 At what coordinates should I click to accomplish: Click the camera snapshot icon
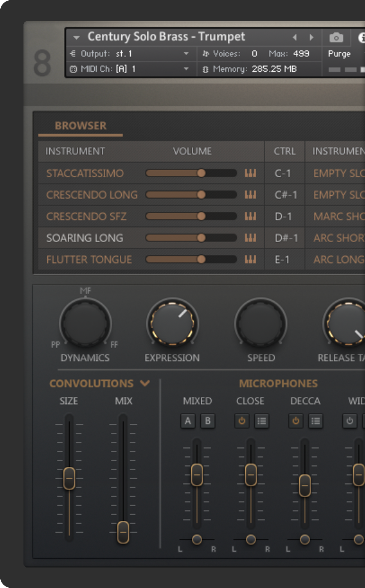pos(336,38)
